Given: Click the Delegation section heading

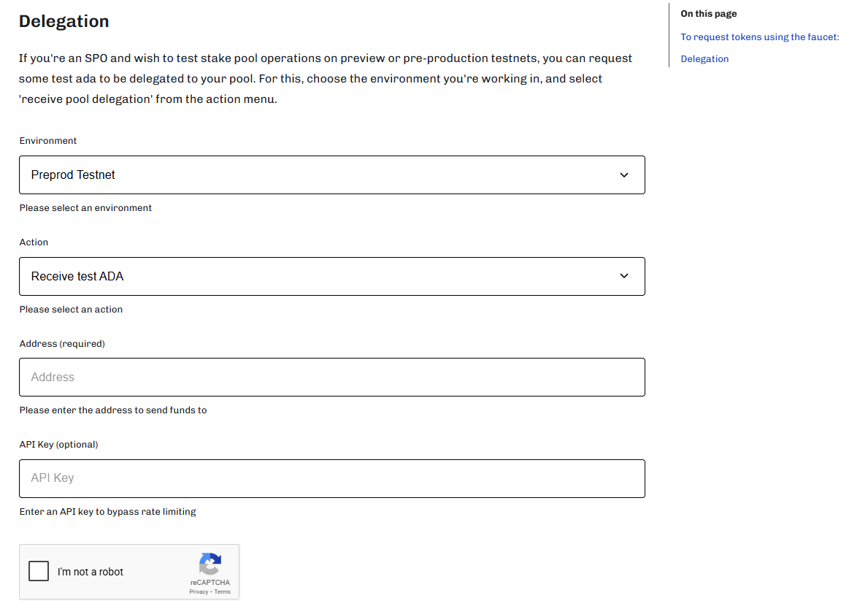Looking at the screenshot, I should (64, 22).
